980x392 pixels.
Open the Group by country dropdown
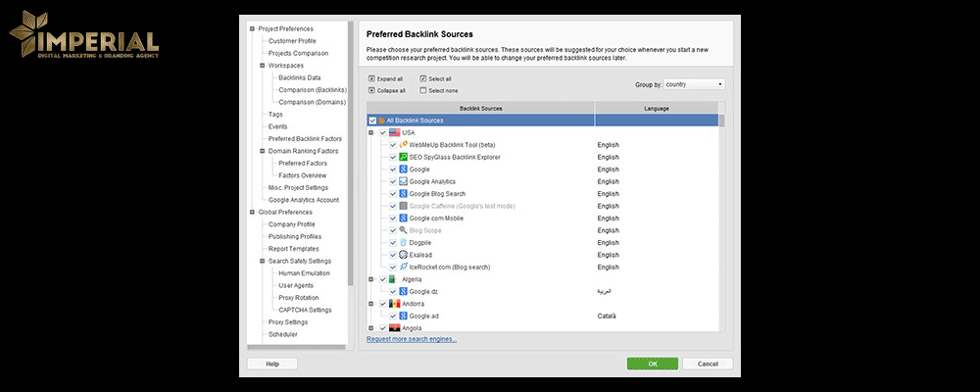pyautogui.click(x=693, y=84)
